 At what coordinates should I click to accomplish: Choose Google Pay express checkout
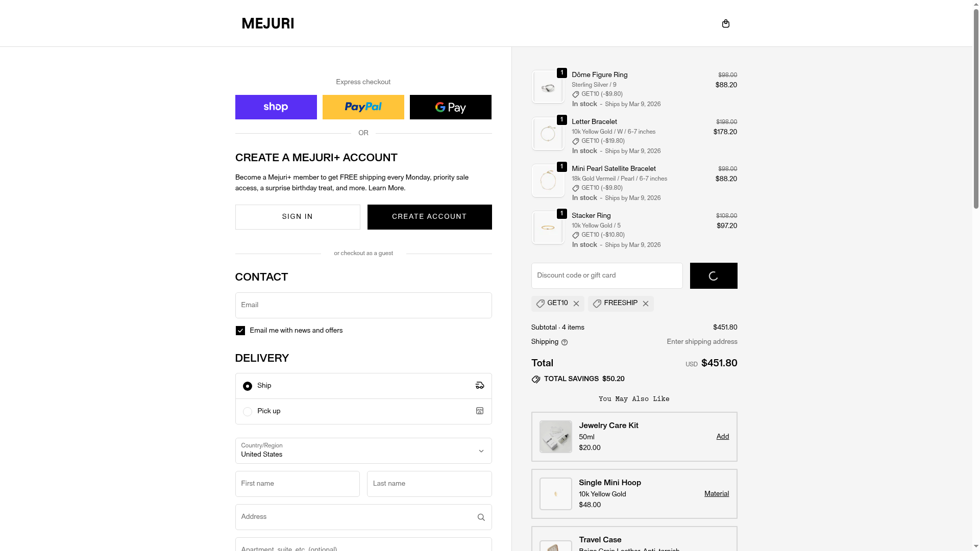pos(450,107)
